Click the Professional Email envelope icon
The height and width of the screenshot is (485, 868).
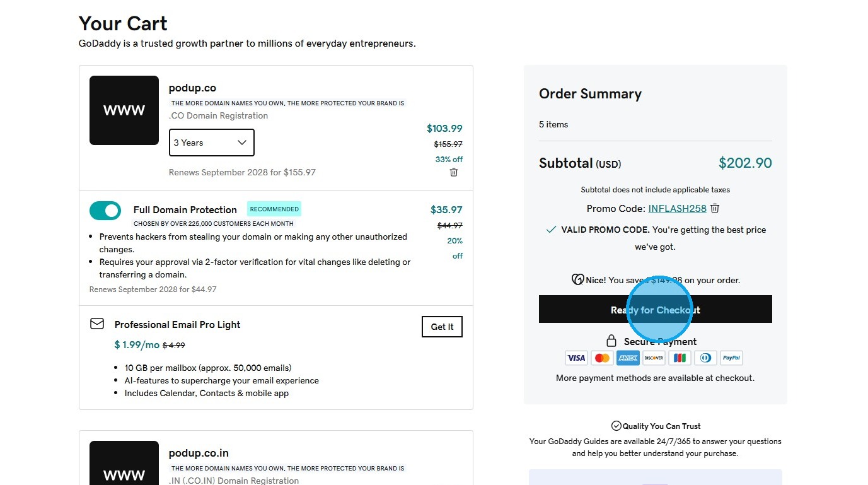pos(97,324)
